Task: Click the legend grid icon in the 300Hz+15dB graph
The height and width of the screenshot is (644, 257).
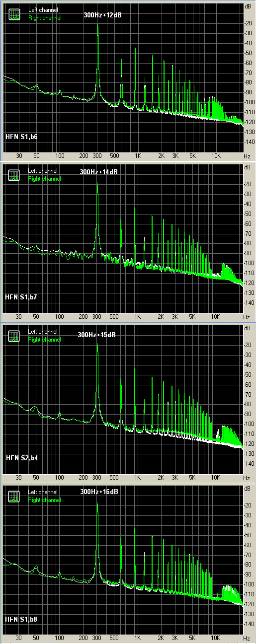Action: [14, 337]
